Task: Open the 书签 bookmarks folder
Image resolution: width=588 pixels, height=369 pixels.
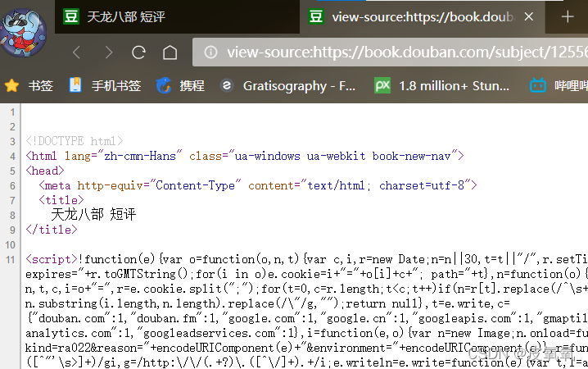Action: pos(40,86)
